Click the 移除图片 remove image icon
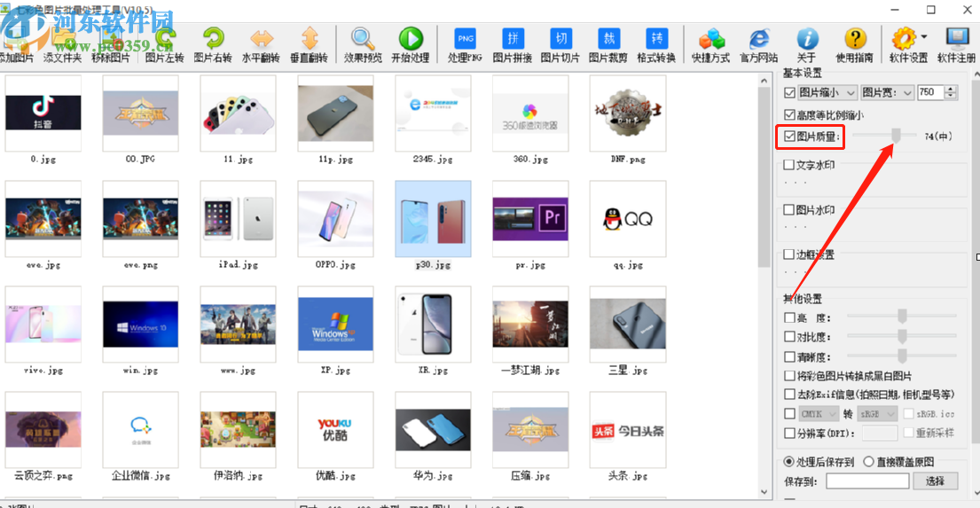Image resolution: width=980 pixels, height=508 pixels. pyautogui.click(x=111, y=45)
